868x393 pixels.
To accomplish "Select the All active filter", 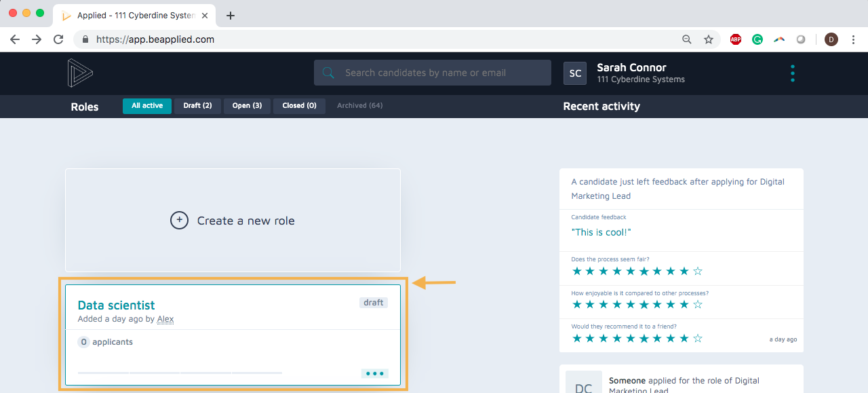I will point(147,106).
